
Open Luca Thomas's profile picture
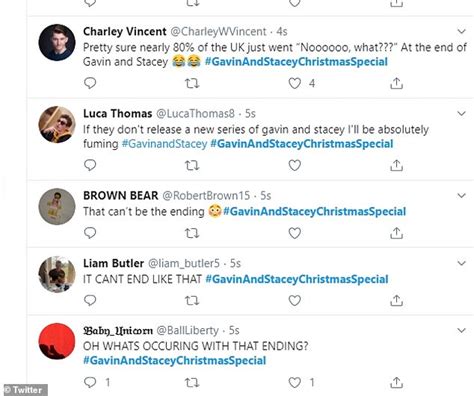pyautogui.click(x=57, y=124)
